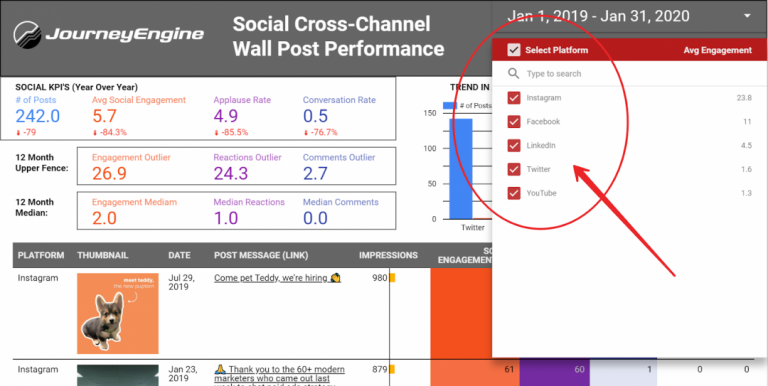Click the Engagement Outlier value 26.9
Image resolution: width=768 pixels, height=386 pixels.
109,173
